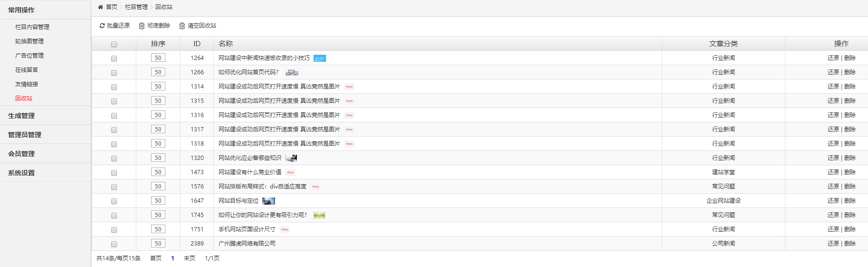Expand the 生成管理 sidebar section
Image resolution: width=868 pixels, height=267 pixels.
click(x=21, y=116)
